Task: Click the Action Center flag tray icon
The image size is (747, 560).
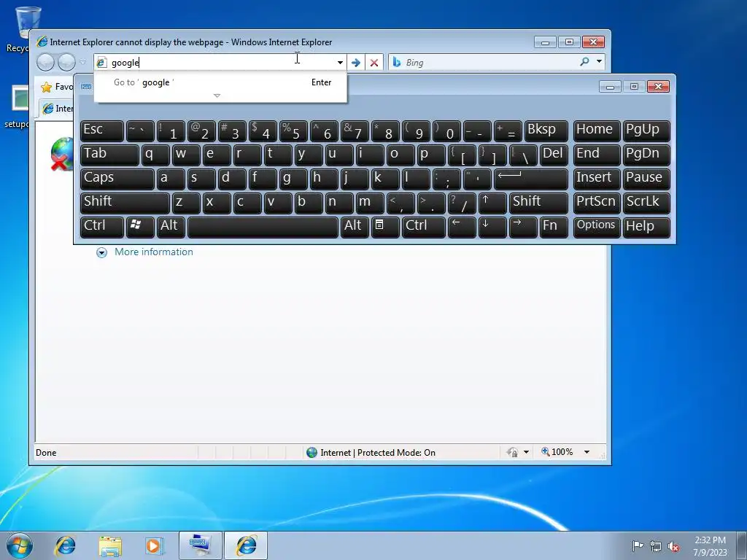Action: [637, 546]
